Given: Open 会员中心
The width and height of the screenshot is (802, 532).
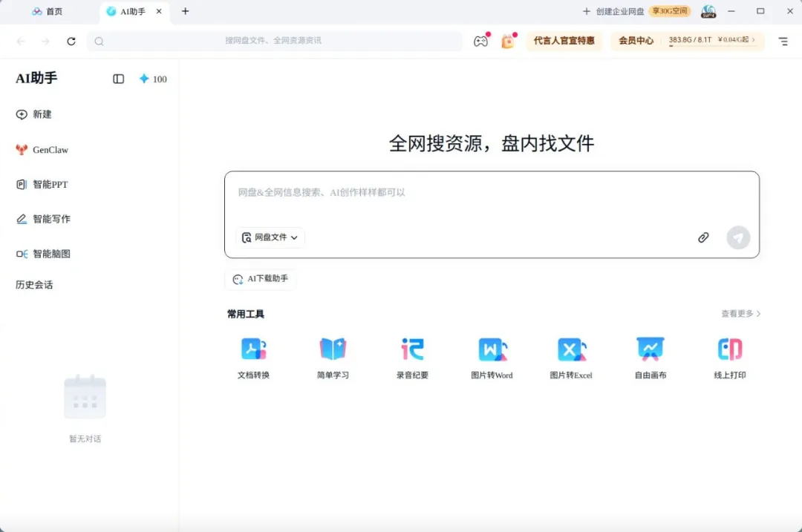Looking at the screenshot, I should point(636,41).
